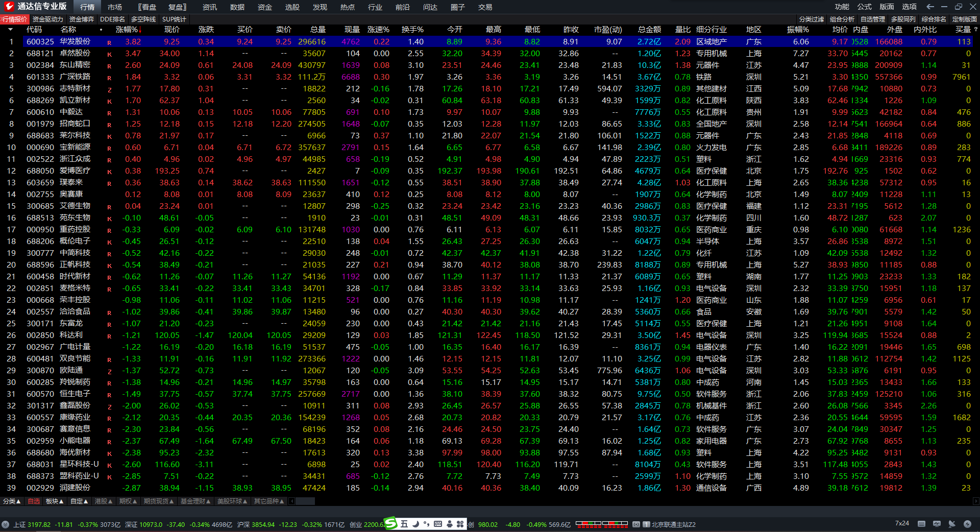Expand the 期权 bottom category tab

pyautogui.click(x=128, y=501)
